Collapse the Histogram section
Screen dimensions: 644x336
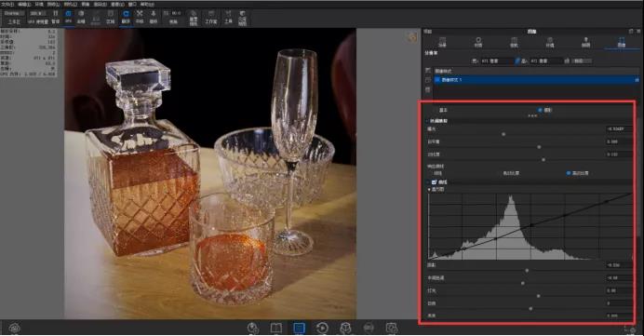click(x=429, y=189)
